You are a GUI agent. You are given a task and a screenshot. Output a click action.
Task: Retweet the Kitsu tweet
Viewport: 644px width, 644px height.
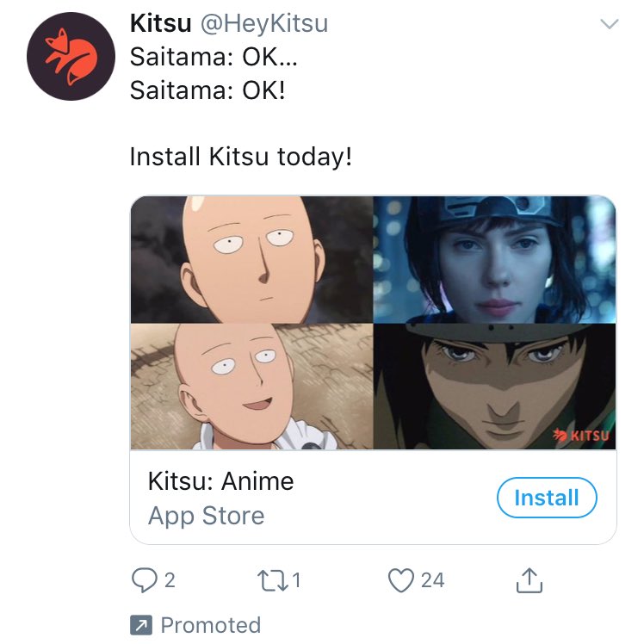tap(272, 580)
